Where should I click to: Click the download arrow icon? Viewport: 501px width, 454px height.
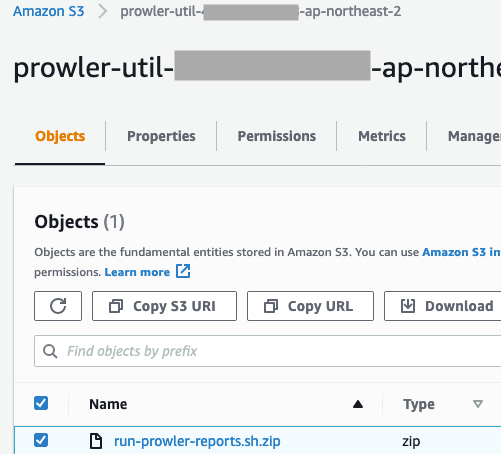pyautogui.click(x=408, y=306)
